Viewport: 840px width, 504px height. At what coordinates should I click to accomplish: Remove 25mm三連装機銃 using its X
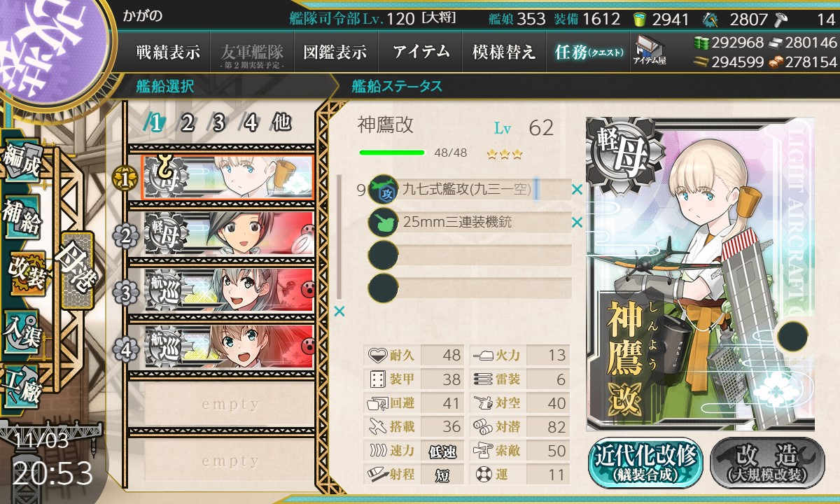pyautogui.click(x=577, y=223)
